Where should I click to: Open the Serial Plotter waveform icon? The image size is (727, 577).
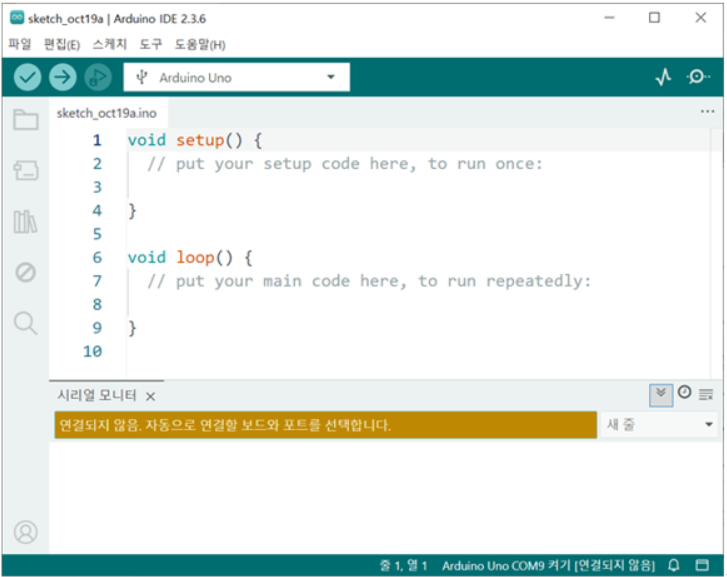tap(663, 77)
